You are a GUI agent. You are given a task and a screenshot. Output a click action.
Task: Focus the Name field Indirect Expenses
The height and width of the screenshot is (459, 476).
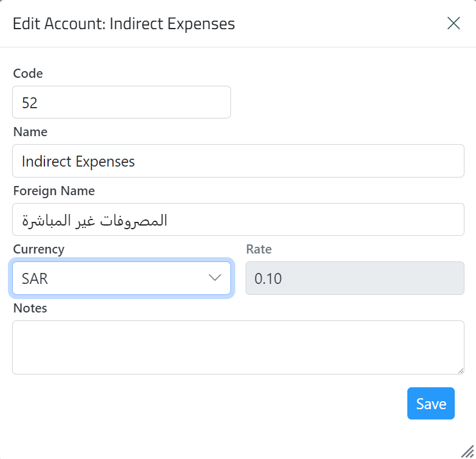(x=238, y=161)
